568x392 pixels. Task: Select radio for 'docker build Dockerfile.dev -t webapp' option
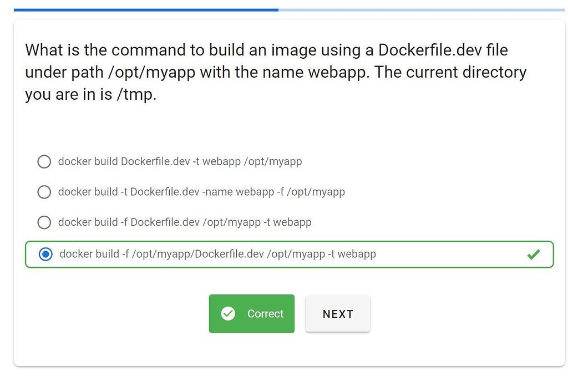(44, 162)
